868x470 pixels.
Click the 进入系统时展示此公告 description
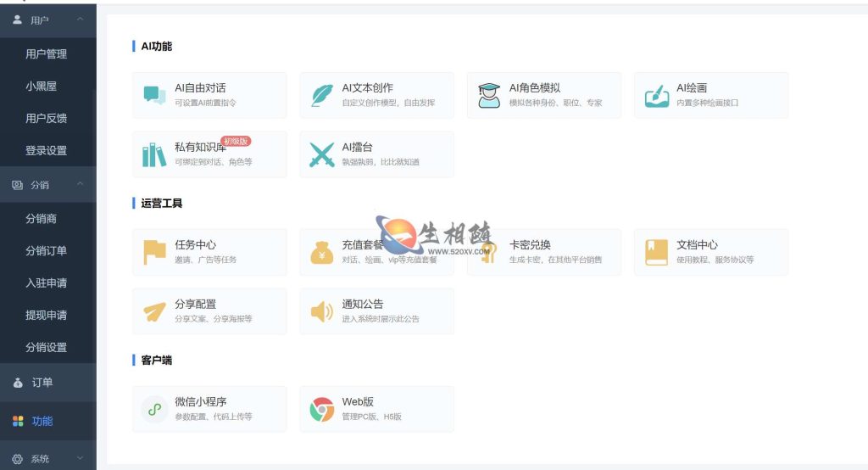click(381, 319)
